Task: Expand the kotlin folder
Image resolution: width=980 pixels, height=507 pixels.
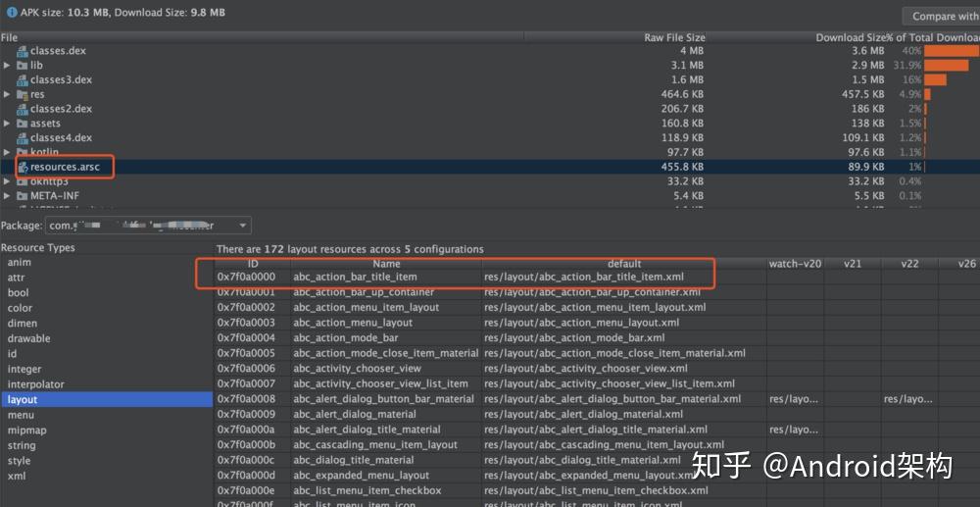Action: 7,152
